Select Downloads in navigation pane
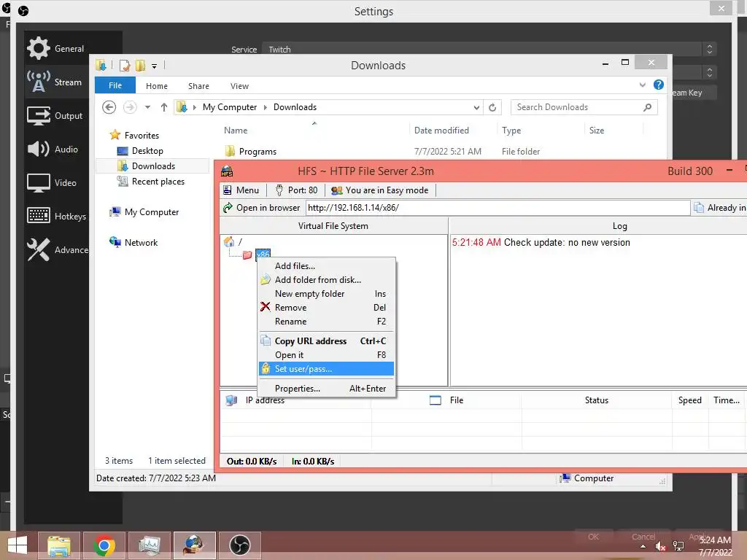The width and height of the screenshot is (747, 560). click(x=153, y=166)
